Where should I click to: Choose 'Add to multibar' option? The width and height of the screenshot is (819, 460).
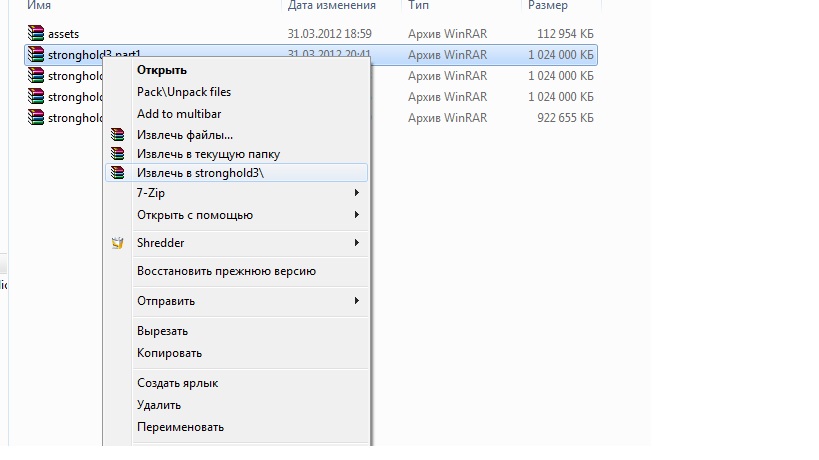point(179,114)
